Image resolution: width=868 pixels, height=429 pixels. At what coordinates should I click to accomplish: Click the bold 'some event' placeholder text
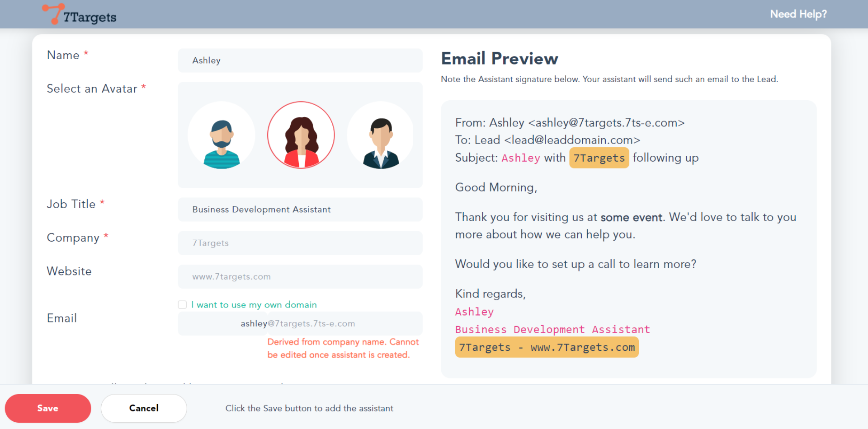631,218
